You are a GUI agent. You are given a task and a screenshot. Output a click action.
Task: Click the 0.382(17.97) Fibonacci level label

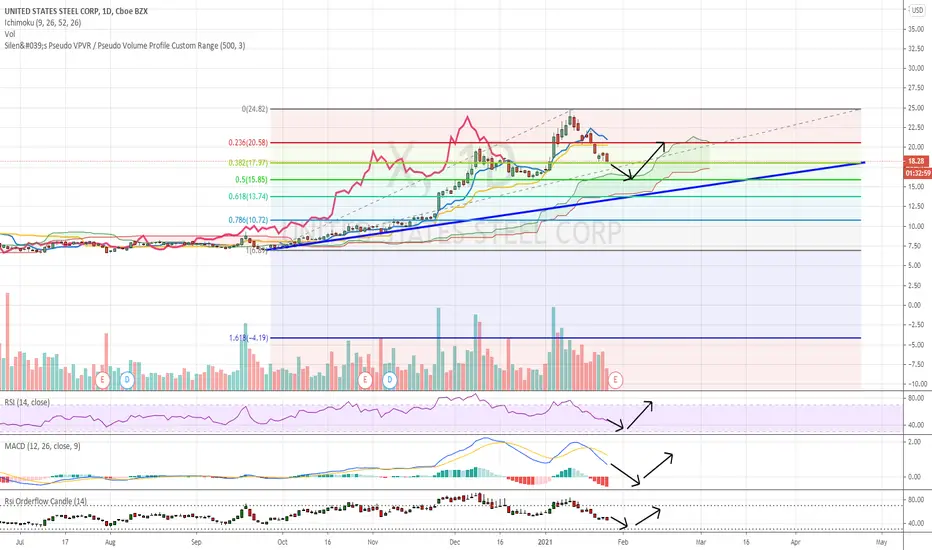[248, 163]
